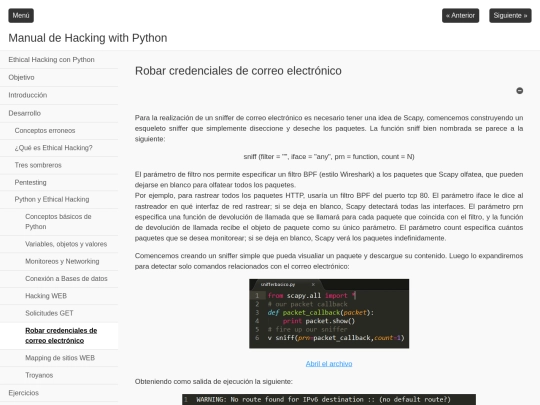540x405 pixels.
Task: Open Hacking WEB sidebar entry
Action: click(x=59, y=296)
